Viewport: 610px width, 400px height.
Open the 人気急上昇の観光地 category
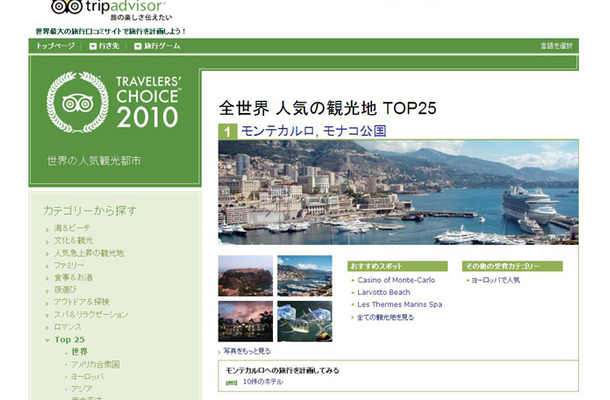point(89,253)
